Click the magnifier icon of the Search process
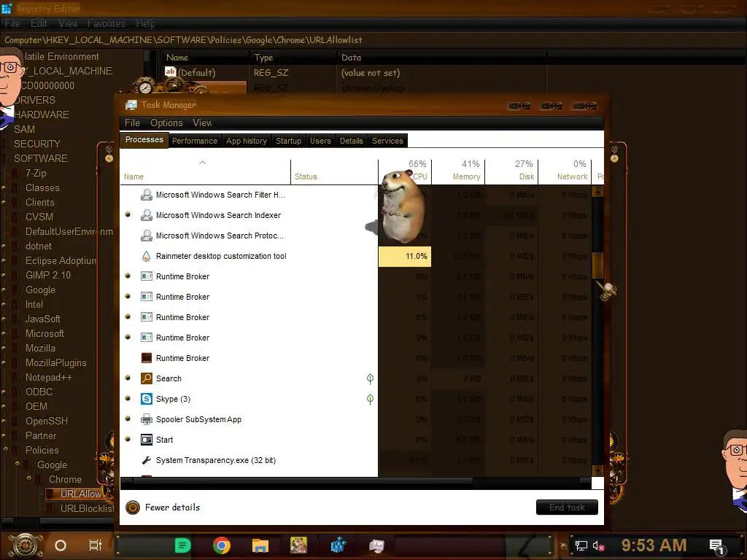 pyautogui.click(x=146, y=378)
